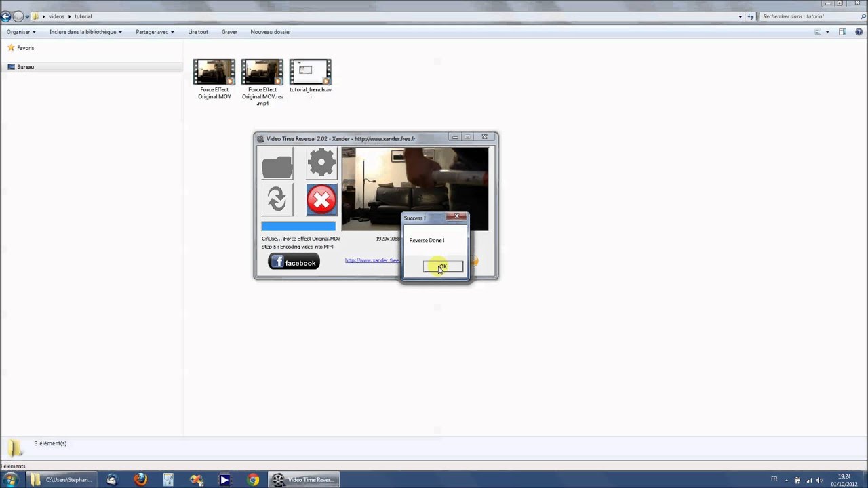Viewport: 868px width, 488px height.
Task: Click Nouveau dossier in the toolbar
Action: coord(271,32)
